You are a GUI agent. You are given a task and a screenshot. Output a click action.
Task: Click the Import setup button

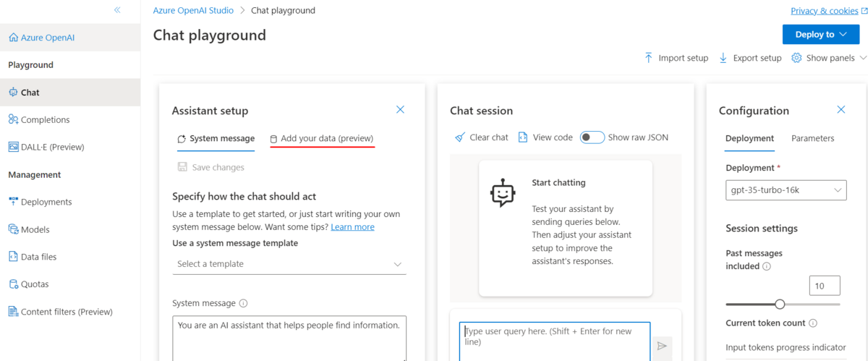tap(676, 58)
